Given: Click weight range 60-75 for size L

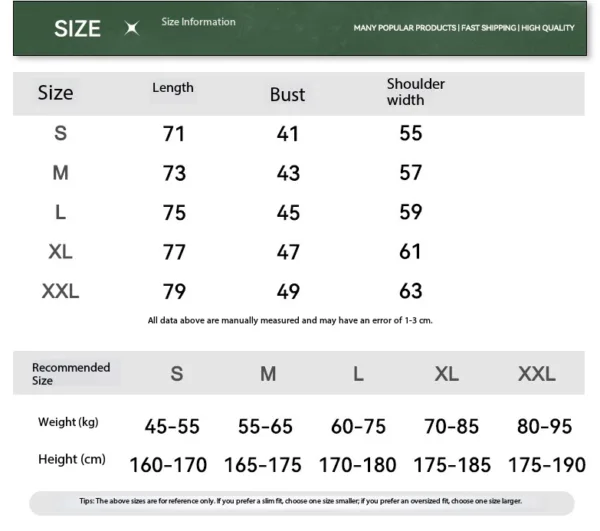Looking at the screenshot, I should [358, 427].
